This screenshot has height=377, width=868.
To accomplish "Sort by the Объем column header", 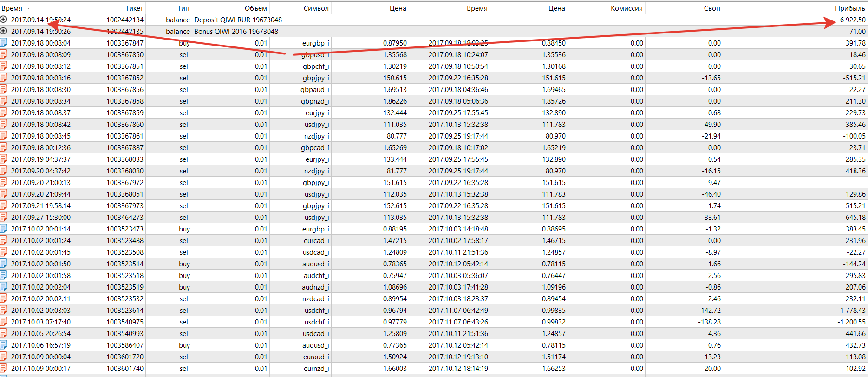I will click(256, 8).
